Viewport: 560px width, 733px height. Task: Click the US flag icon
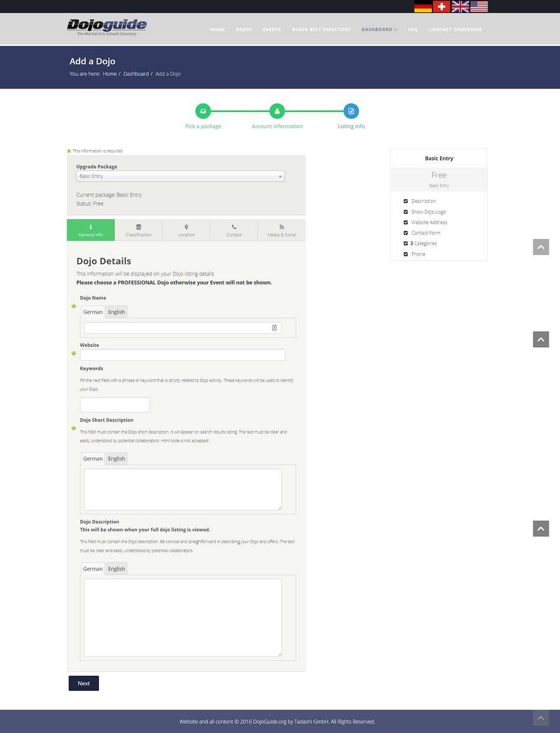coord(478,7)
